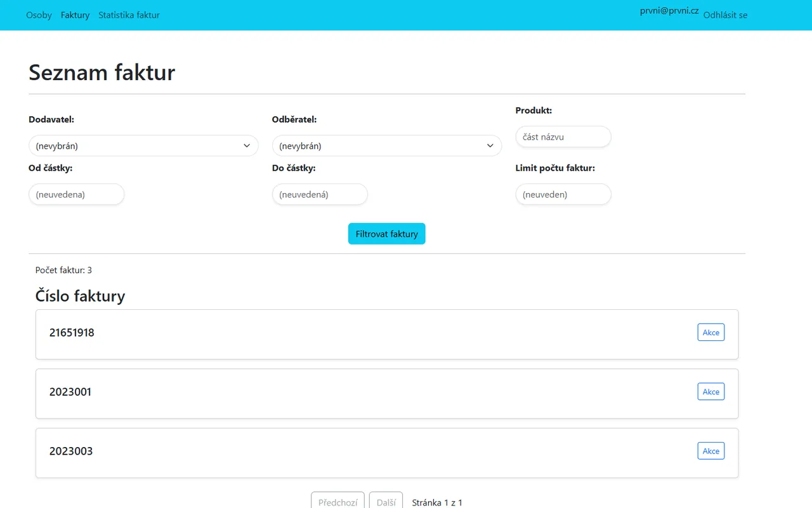
Task: Click the Do částky input field
Action: pyautogui.click(x=320, y=194)
